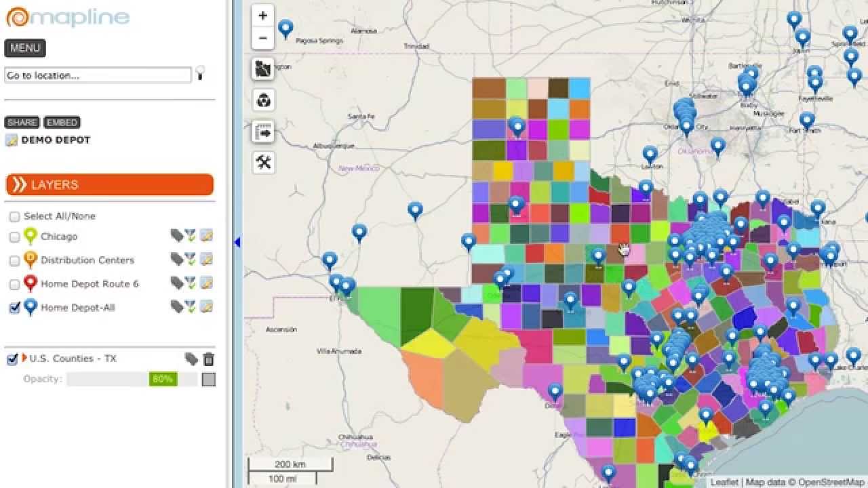Collapse sidebar with blue arrow handle
The width and height of the screenshot is (868, 488).
pos(237,242)
